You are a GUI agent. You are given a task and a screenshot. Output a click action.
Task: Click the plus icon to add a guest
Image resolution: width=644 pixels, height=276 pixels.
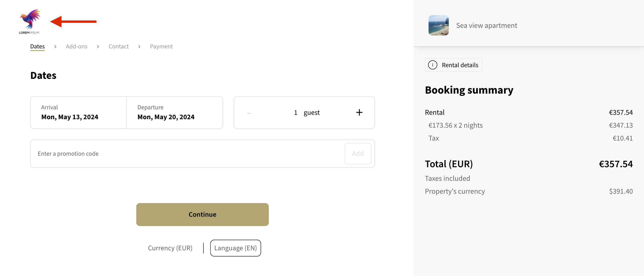click(359, 112)
